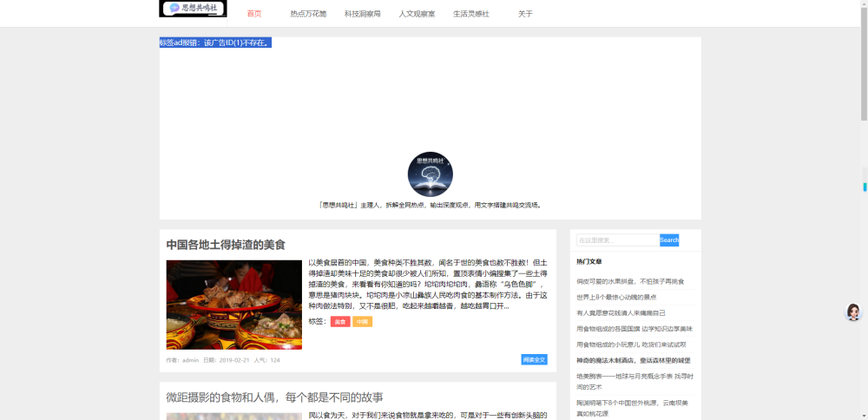This screenshot has width=868, height=420.
Task: Click the food thumbnail of the first article
Action: click(234, 305)
